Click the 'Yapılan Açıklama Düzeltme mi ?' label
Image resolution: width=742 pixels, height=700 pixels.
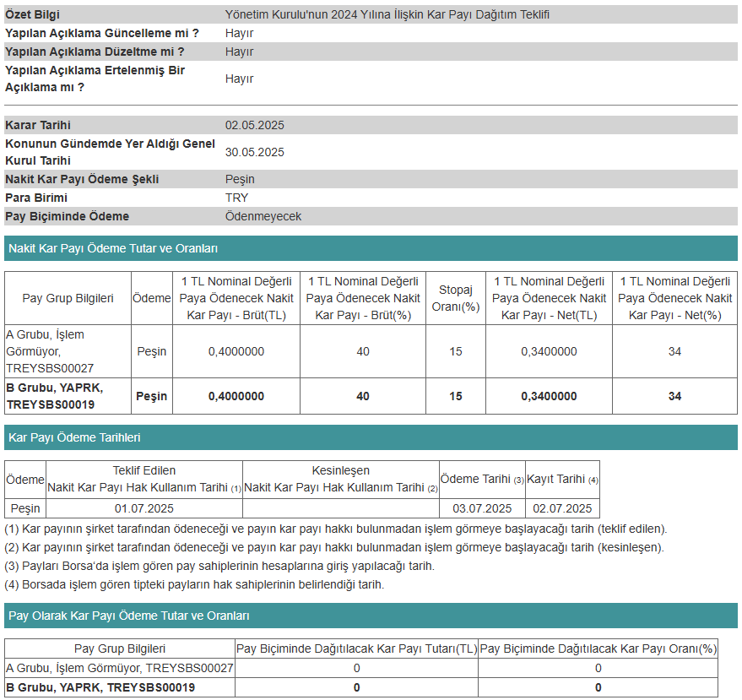[x=95, y=52]
